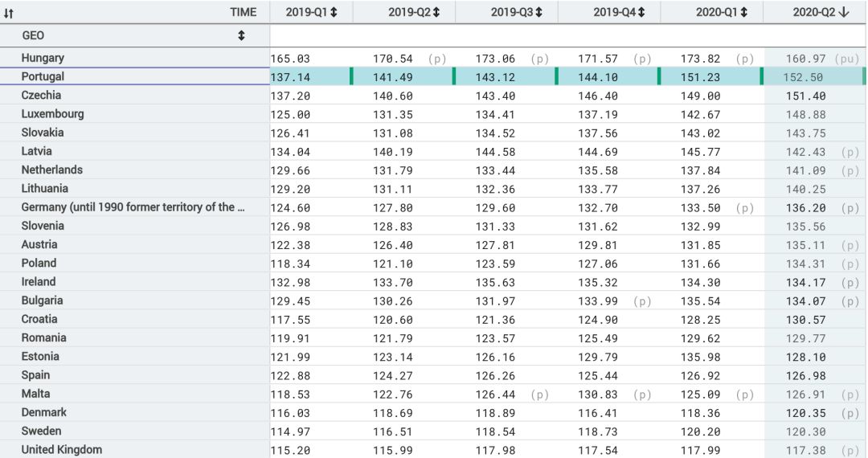Click Poland's 2019-Q1 value 118.34
The image size is (868, 458).
pos(290,264)
